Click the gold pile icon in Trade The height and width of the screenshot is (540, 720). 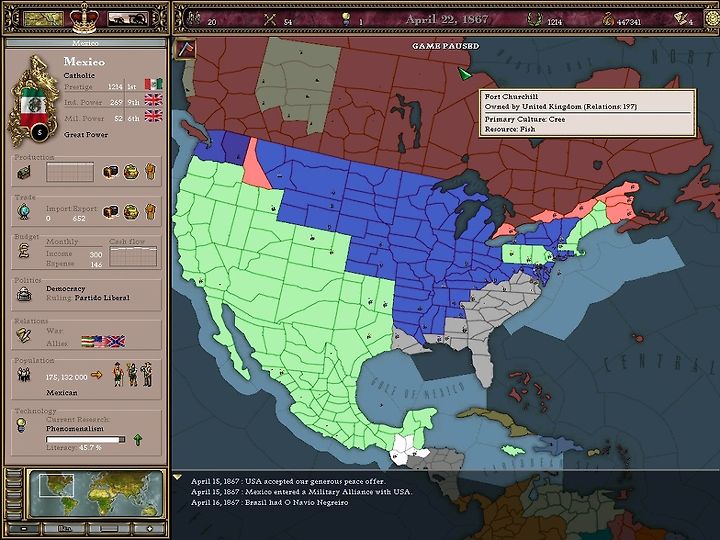click(x=131, y=212)
